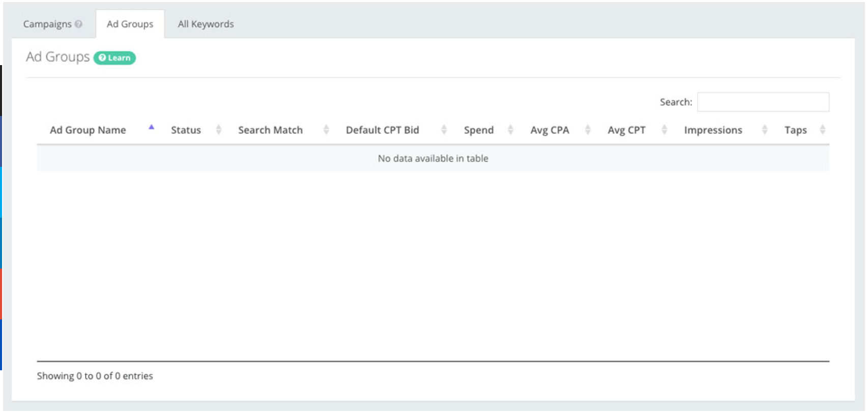Focus the Search input field
Screen dimensions: 868x413
point(763,102)
